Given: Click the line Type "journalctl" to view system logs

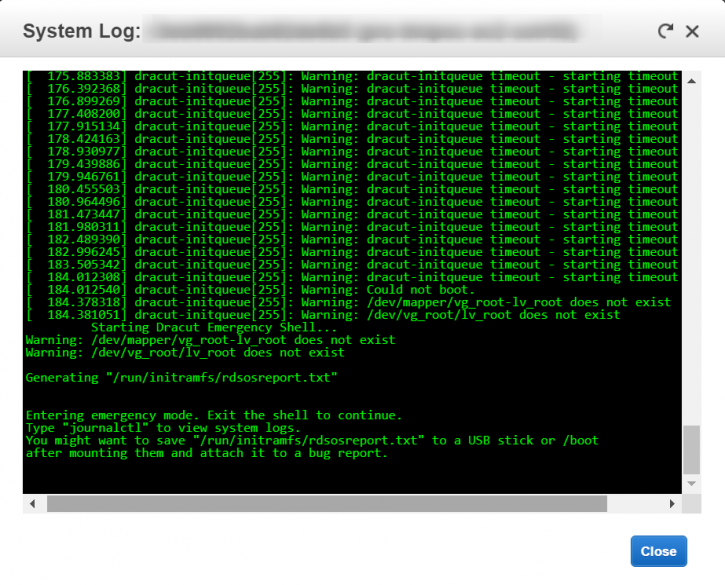Looking at the screenshot, I should tap(163, 428).
